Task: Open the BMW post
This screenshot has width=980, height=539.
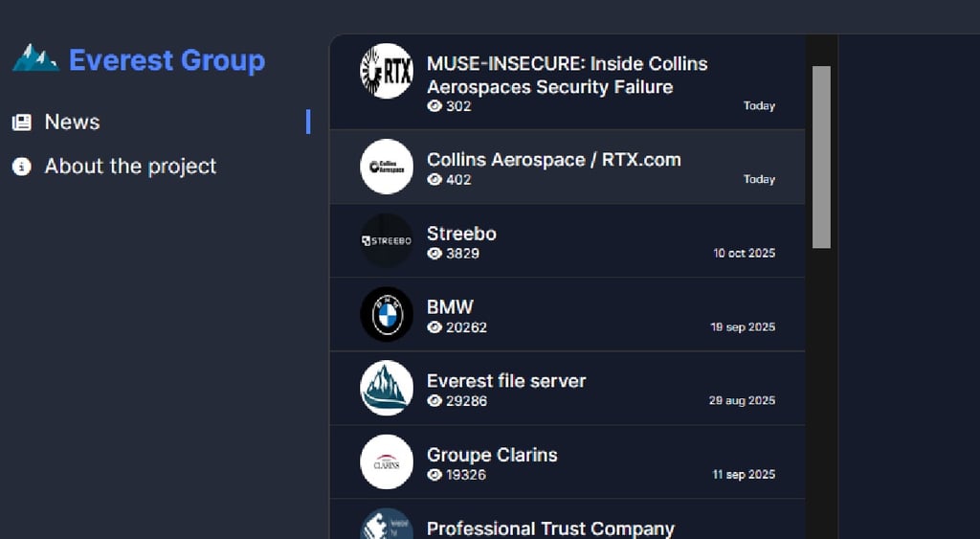Action: [450, 307]
